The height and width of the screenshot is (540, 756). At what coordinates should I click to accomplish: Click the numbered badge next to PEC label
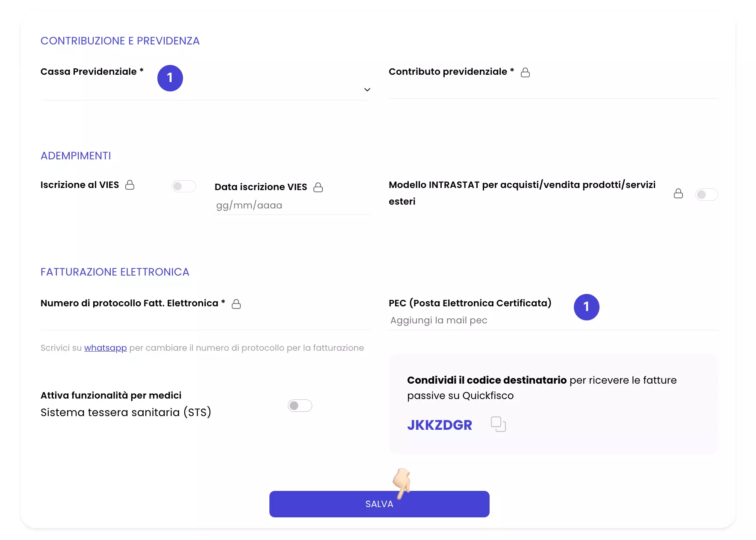[586, 307]
